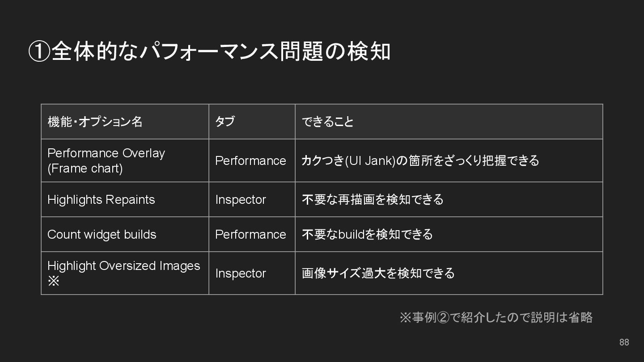Click the 画像サイズ過大を検知できる cell

(449, 273)
